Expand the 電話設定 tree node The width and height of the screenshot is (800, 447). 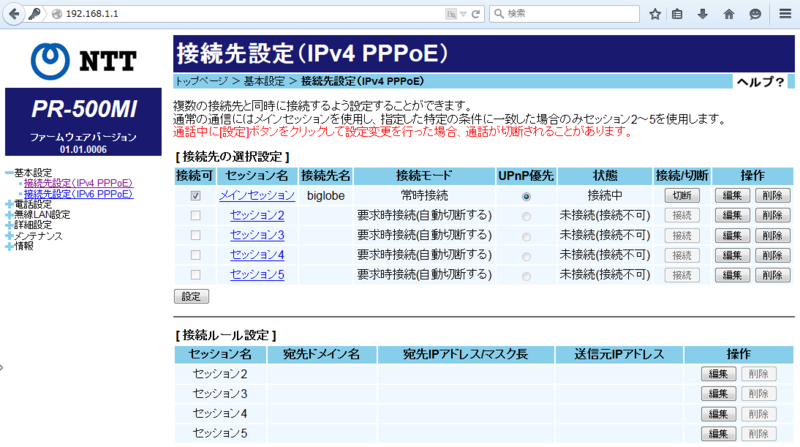9,204
